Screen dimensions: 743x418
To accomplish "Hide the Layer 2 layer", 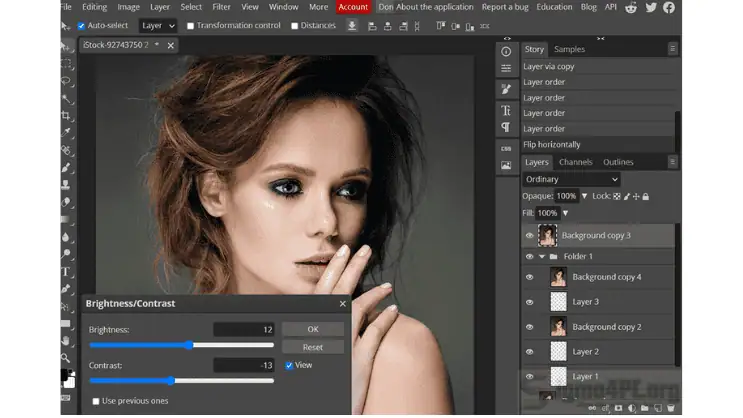I will pos(529,352).
